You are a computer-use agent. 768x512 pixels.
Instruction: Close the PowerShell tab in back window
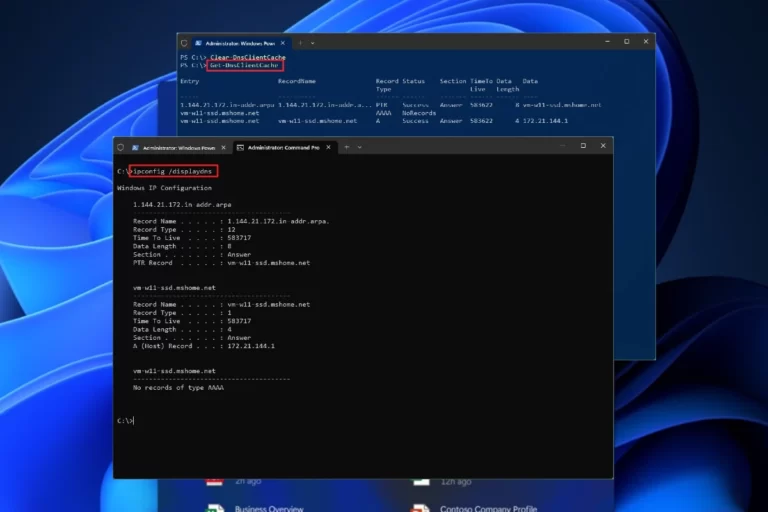tap(283, 43)
